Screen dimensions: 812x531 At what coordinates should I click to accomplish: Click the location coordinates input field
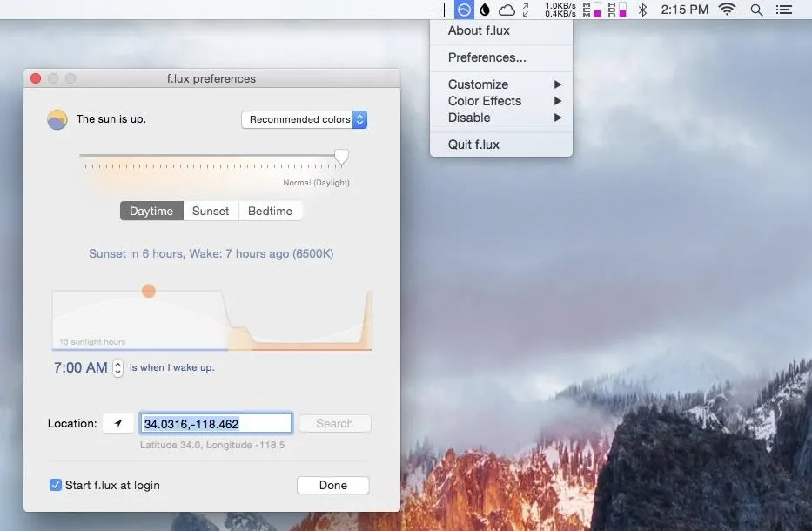tap(216, 423)
